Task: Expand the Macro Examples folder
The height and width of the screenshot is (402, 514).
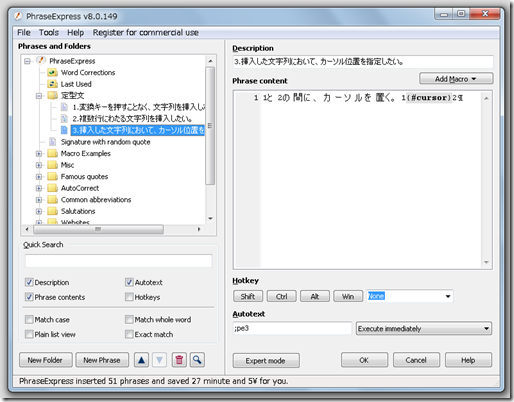Action: click(39, 154)
